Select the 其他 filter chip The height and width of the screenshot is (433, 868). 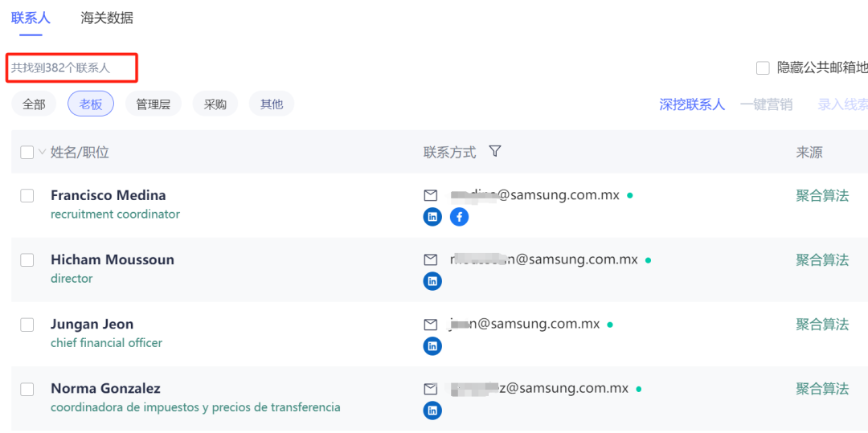[x=272, y=104]
